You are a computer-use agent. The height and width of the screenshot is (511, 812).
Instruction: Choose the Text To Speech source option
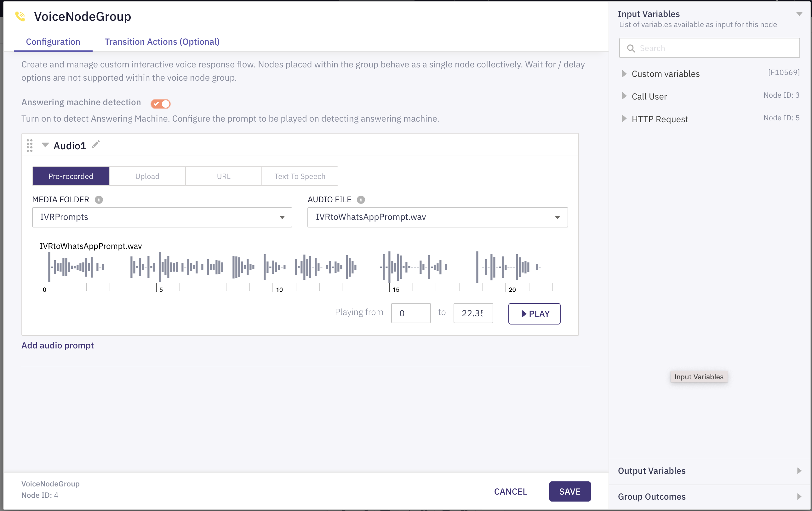300,176
